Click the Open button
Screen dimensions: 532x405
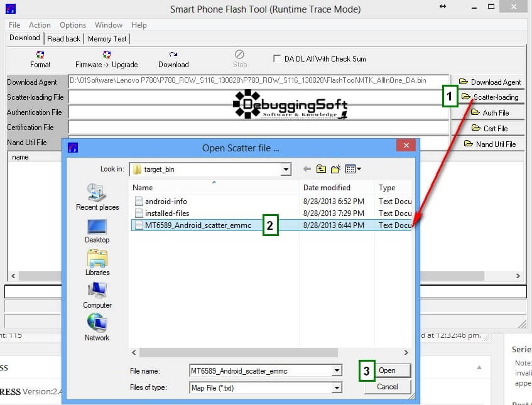pyautogui.click(x=387, y=370)
